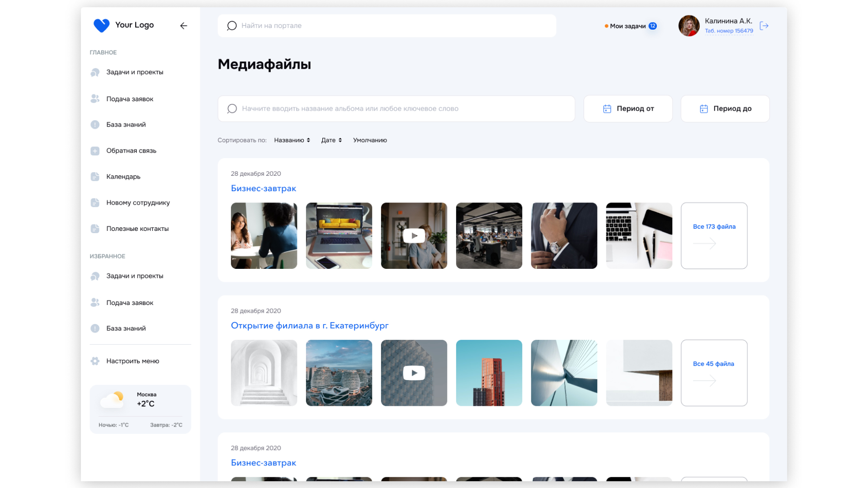Viewport: 868px width, 488px height.
Task: Click magnifier icon in portal search bar
Action: tap(232, 26)
